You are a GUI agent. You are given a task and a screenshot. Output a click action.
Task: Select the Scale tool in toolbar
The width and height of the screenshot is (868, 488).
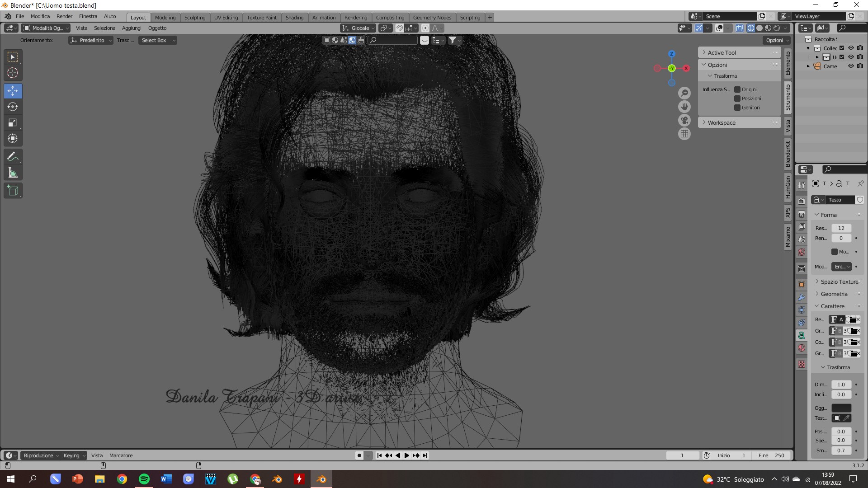tap(13, 123)
